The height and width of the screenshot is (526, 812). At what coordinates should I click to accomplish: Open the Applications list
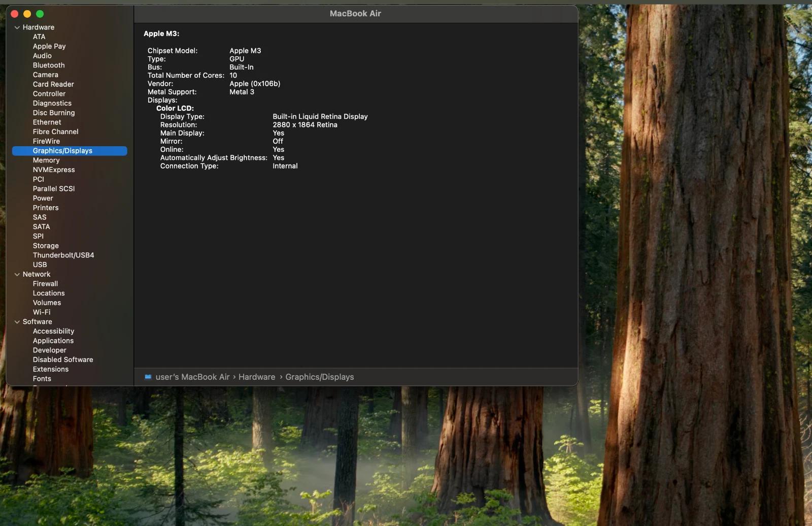pyautogui.click(x=53, y=341)
